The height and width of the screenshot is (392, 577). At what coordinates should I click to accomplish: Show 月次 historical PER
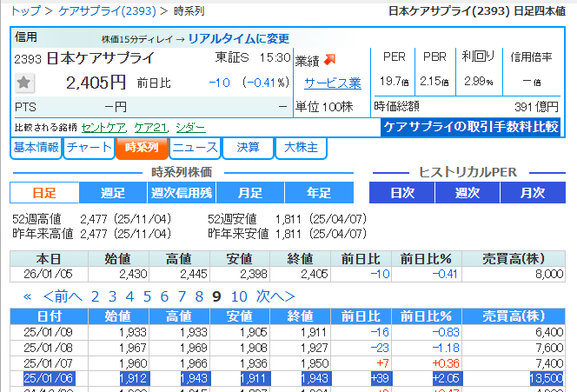point(531,192)
